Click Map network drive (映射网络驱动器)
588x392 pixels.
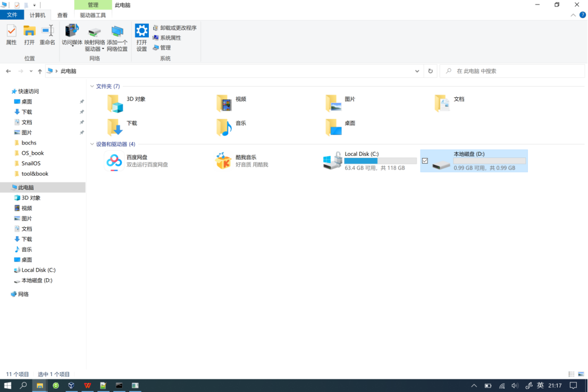click(x=95, y=38)
